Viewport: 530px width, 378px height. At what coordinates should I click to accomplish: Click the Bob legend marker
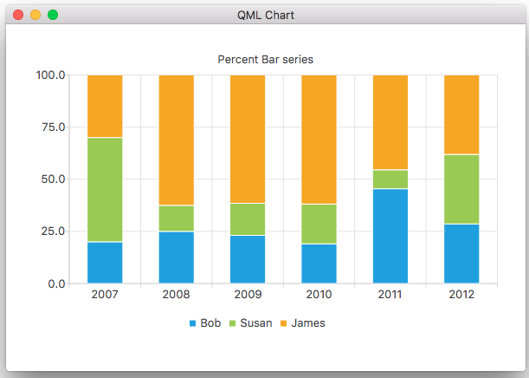tap(193, 323)
